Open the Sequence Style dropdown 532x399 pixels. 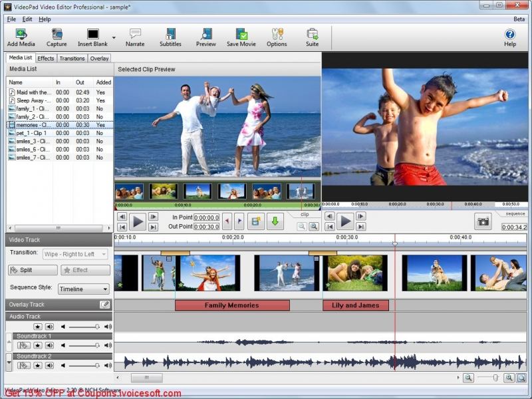(83, 289)
